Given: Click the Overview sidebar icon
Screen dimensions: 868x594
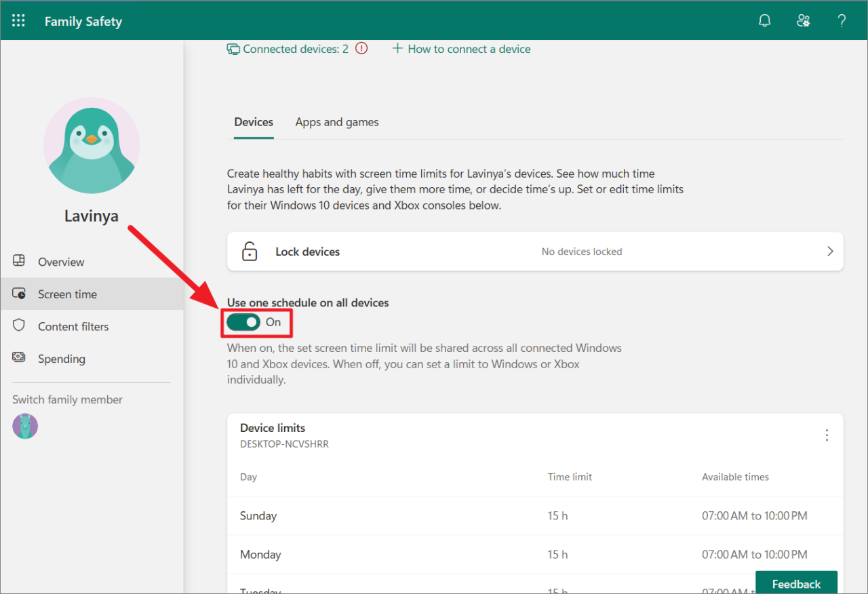Looking at the screenshot, I should [x=19, y=261].
